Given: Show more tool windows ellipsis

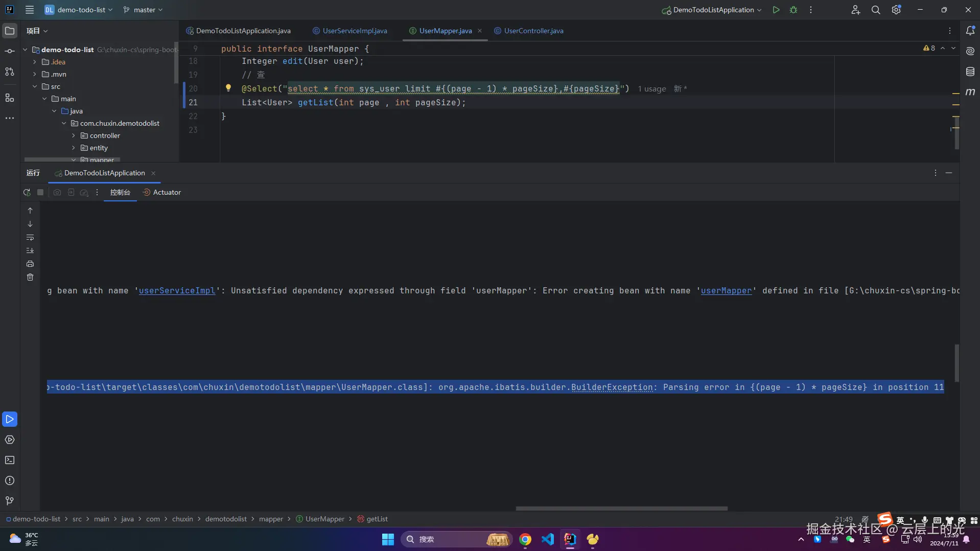Looking at the screenshot, I should click(10, 118).
